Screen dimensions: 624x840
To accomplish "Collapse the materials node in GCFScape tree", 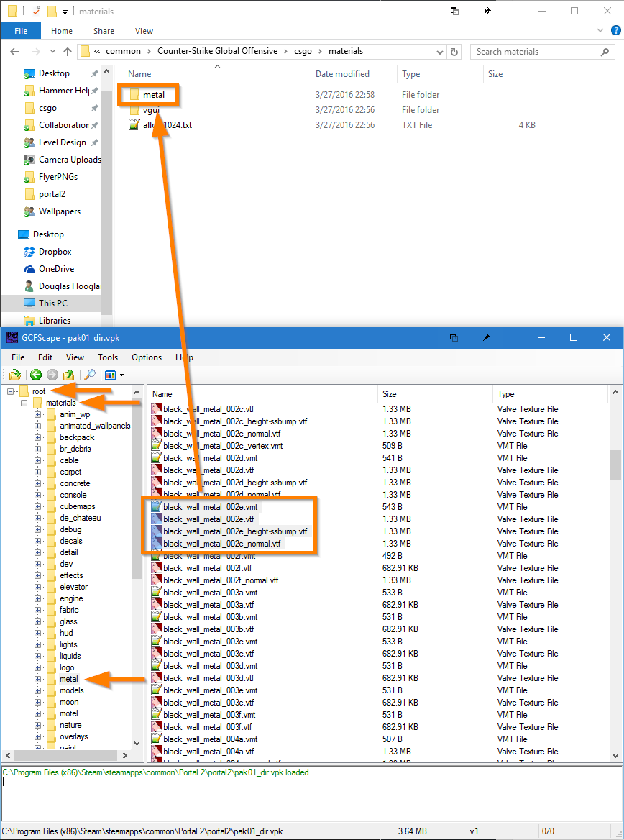I will point(24,403).
